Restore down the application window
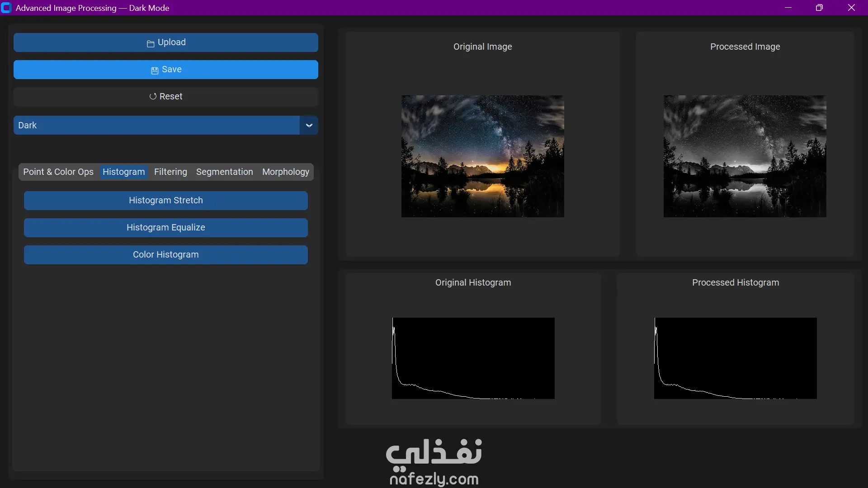 click(x=819, y=8)
